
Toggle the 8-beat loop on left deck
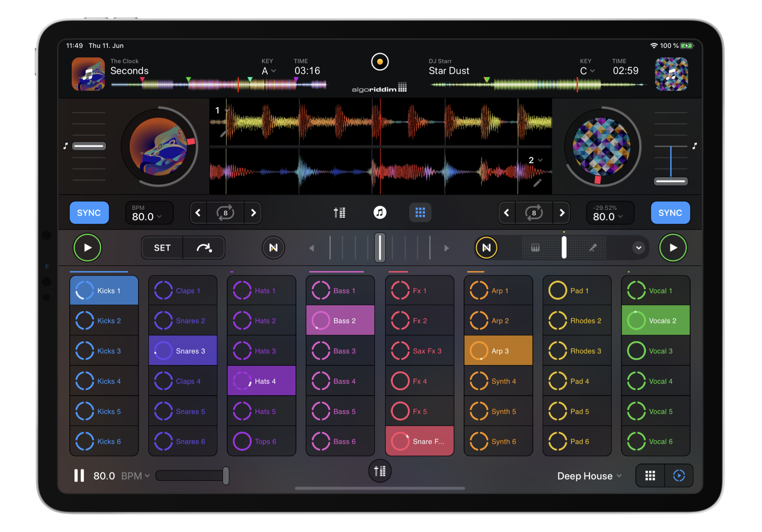[x=225, y=213]
